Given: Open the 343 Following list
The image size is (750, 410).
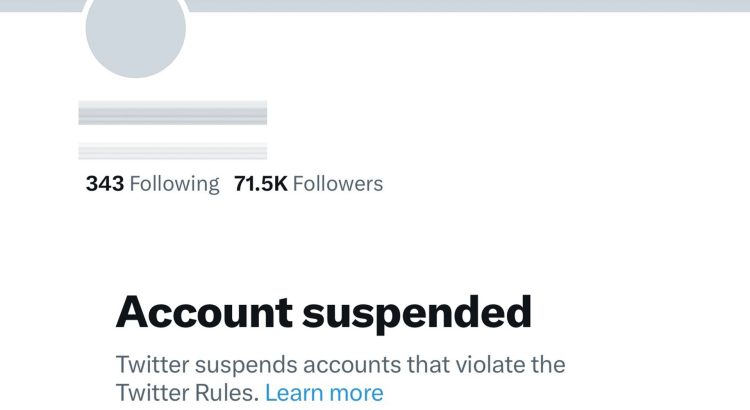Looking at the screenshot, I should pos(153,184).
